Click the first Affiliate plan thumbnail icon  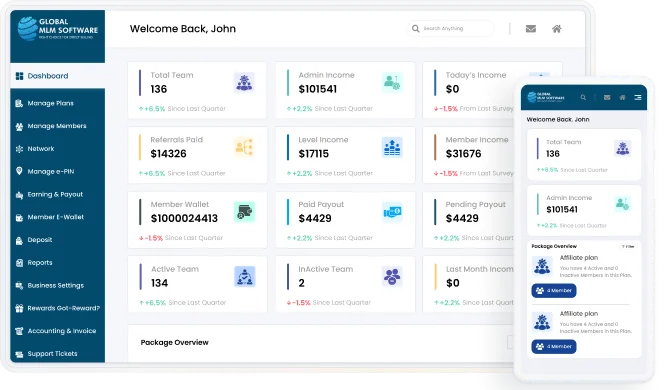click(x=542, y=266)
